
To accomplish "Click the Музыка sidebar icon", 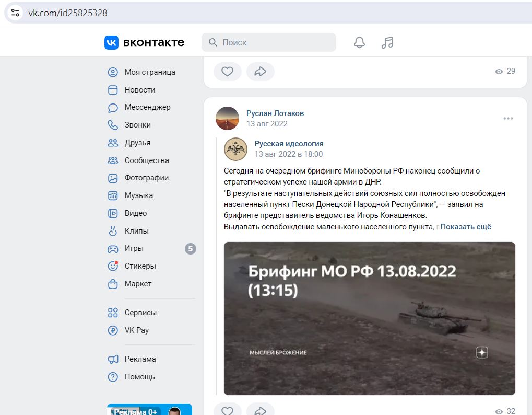I will click(x=113, y=195).
